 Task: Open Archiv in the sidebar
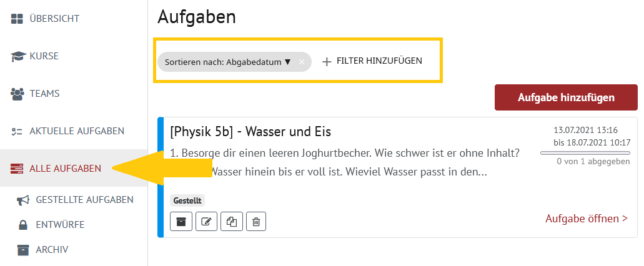52,250
